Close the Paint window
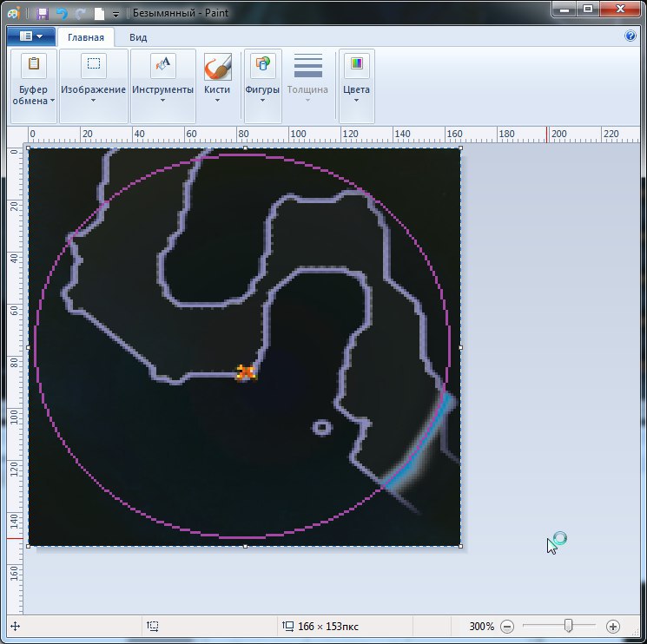Viewport: 647px width, 644px height. click(x=620, y=9)
